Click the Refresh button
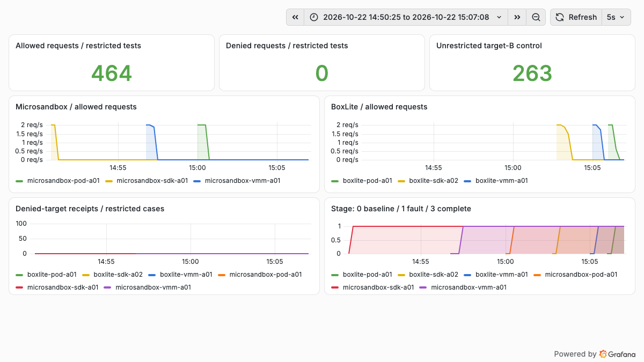Viewport: 644px width, 362px height. click(576, 17)
